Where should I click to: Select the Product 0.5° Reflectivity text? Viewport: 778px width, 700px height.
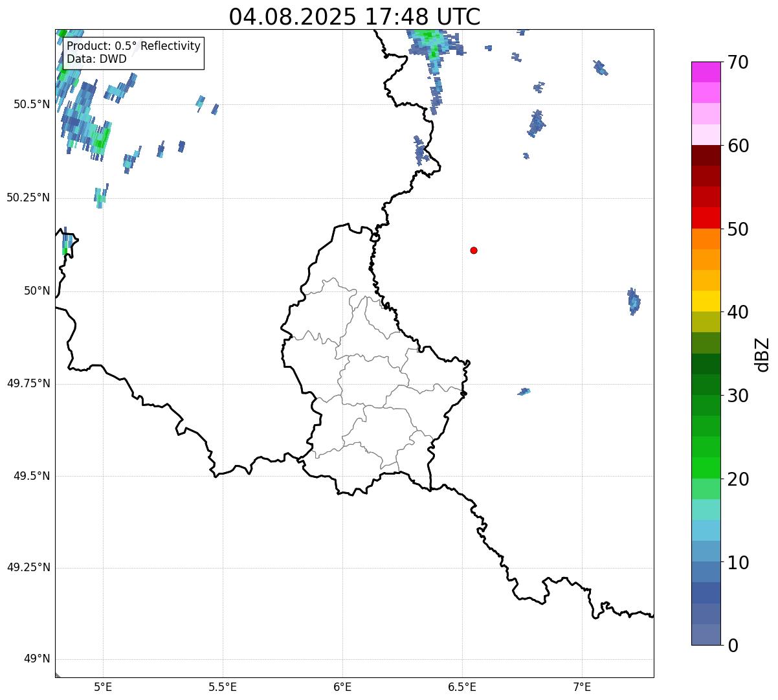coord(133,47)
